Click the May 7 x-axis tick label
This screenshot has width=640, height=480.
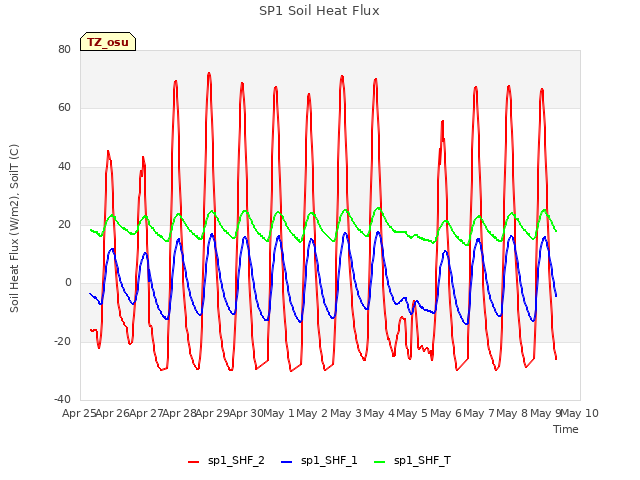[479, 413]
